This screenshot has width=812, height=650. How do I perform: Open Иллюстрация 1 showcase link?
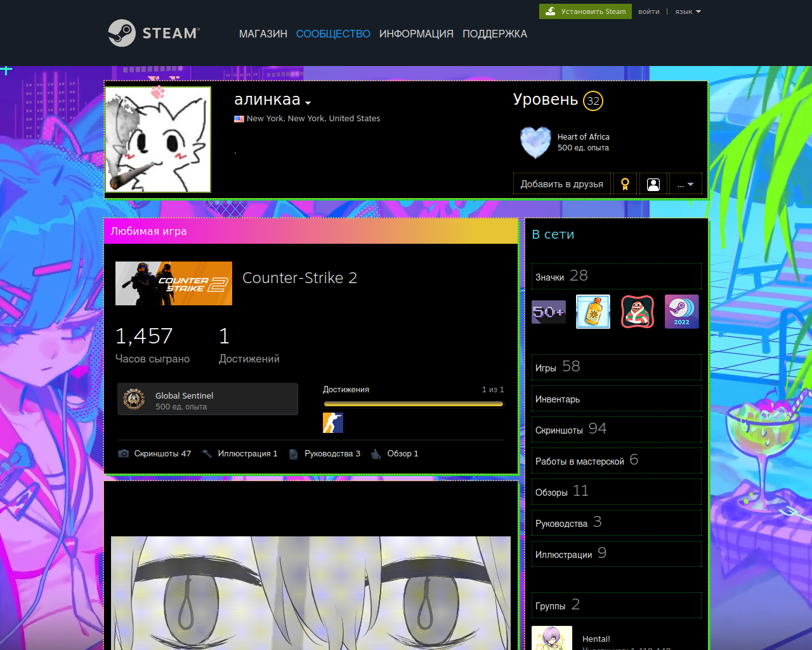(x=247, y=453)
